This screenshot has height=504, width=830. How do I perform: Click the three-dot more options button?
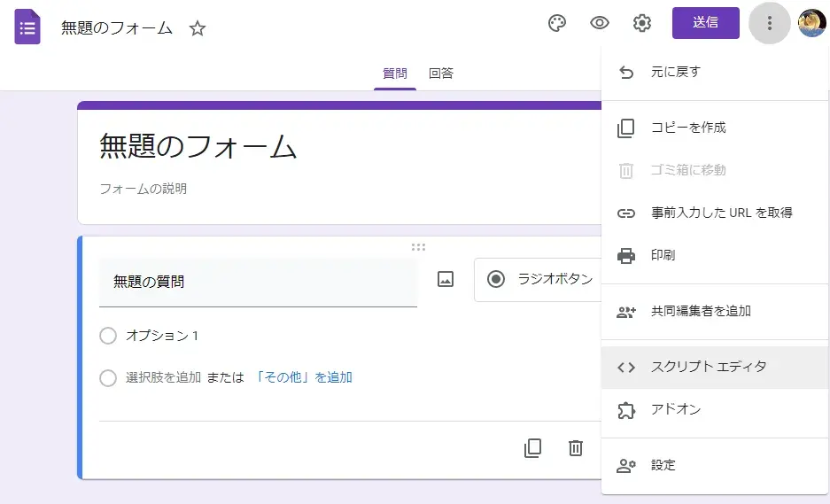[769, 23]
